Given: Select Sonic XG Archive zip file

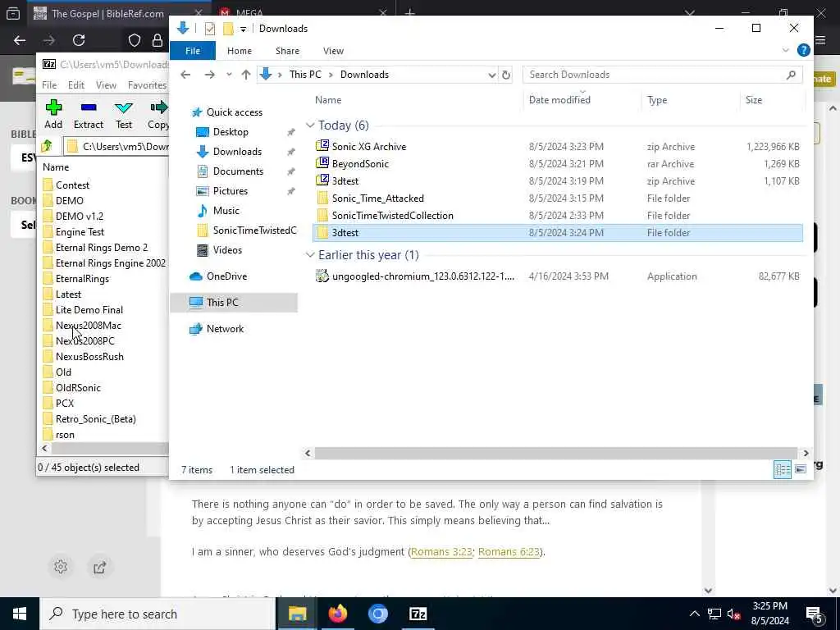Looking at the screenshot, I should (557, 146).
